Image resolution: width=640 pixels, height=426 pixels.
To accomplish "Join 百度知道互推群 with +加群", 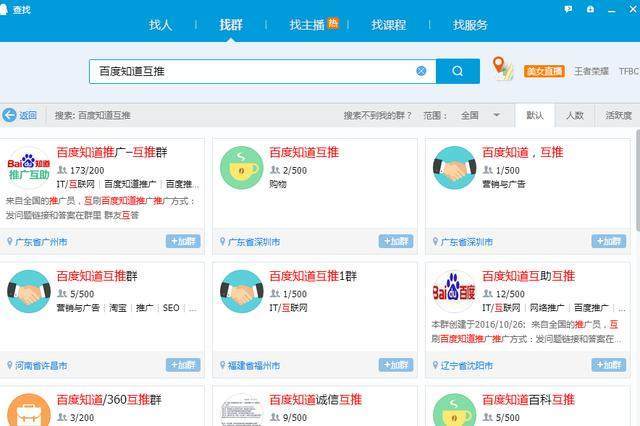I will coord(183,365).
